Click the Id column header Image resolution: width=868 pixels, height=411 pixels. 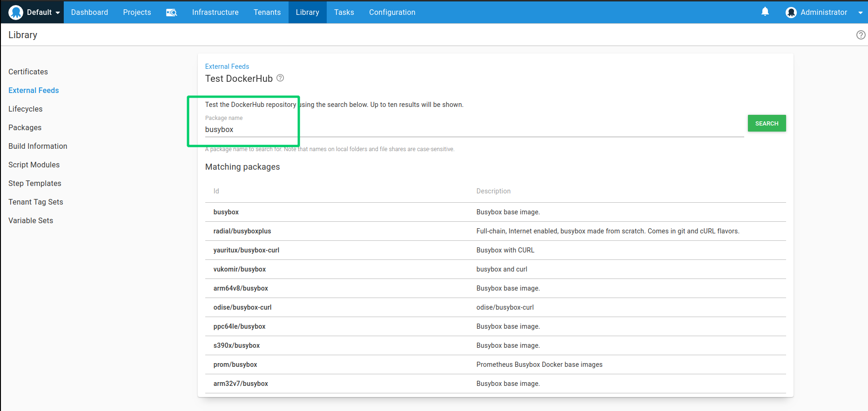[216, 191]
